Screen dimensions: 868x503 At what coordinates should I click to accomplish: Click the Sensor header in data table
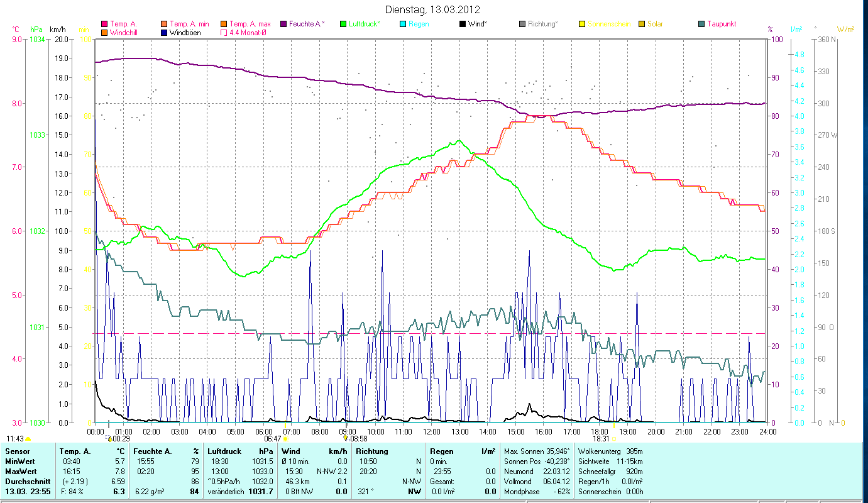click(17, 451)
